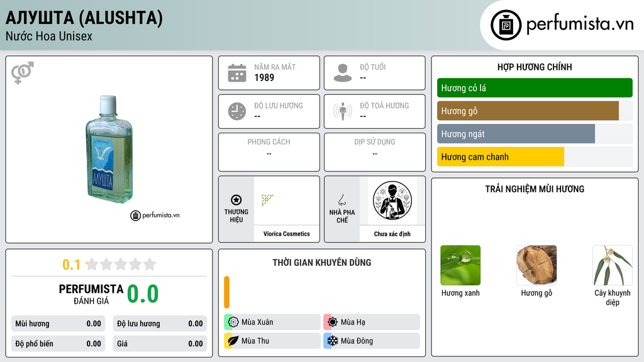Click the Mùa Thu leaf icon
The height and width of the screenshot is (362, 644).
[233, 341]
